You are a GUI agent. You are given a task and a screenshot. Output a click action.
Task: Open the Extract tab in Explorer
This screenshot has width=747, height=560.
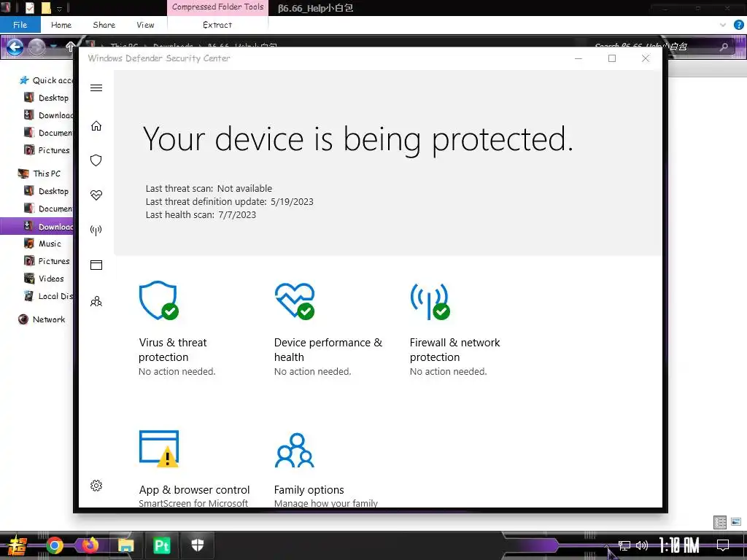point(217,25)
